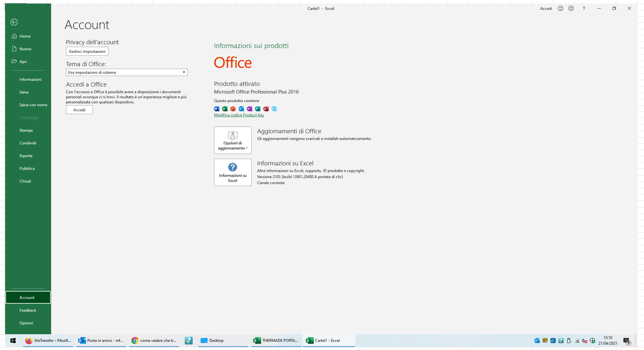This screenshot has height=350, width=644.
Task: Click the Informazioni su Excel button
Action: point(233,172)
